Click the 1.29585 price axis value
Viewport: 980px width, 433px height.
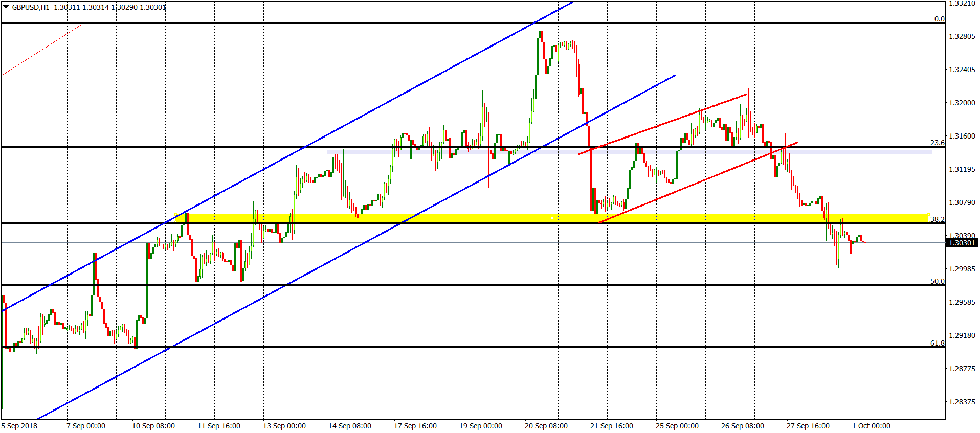[962, 302]
